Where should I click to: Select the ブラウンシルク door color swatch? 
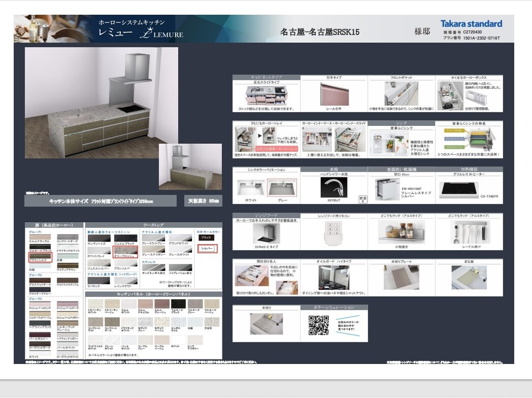[x=40, y=256]
